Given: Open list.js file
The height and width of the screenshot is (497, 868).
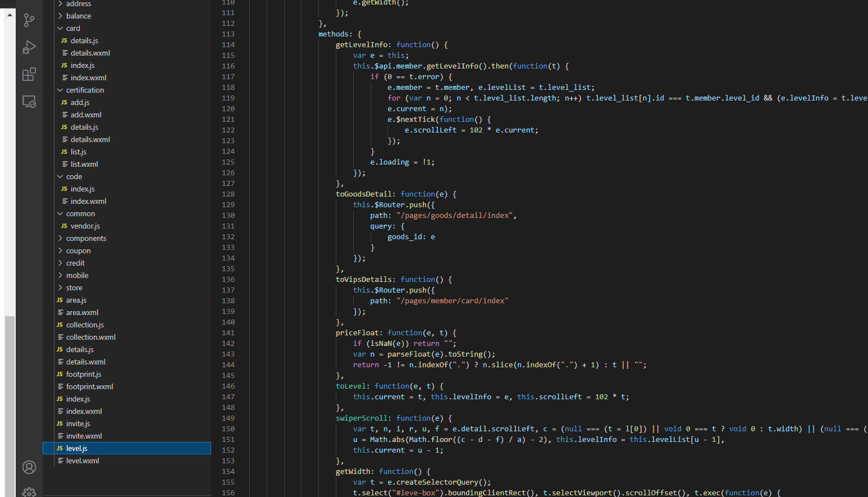Looking at the screenshot, I should (x=127, y=152).
